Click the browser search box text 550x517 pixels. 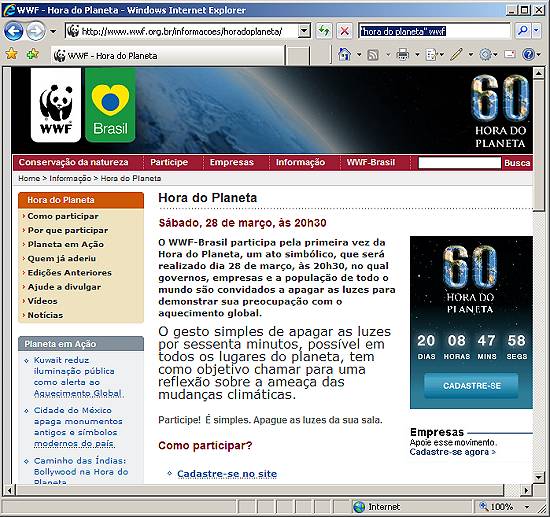point(403,32)
